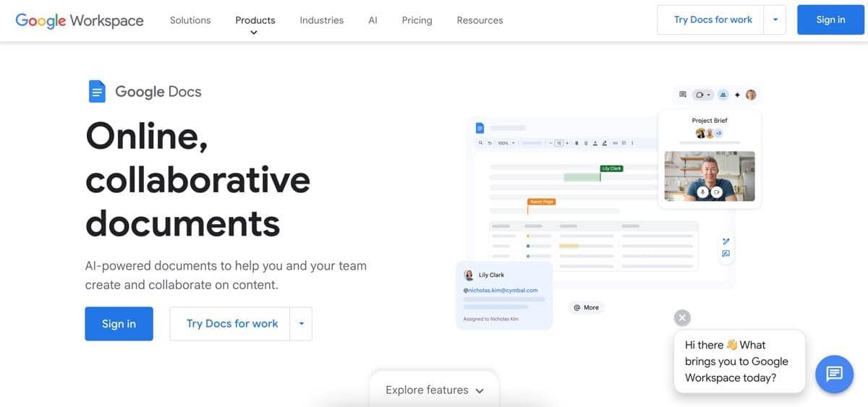868x407 pixels.
Task: Click the Google Docs logo icon
Action: (x=97, y=92)
